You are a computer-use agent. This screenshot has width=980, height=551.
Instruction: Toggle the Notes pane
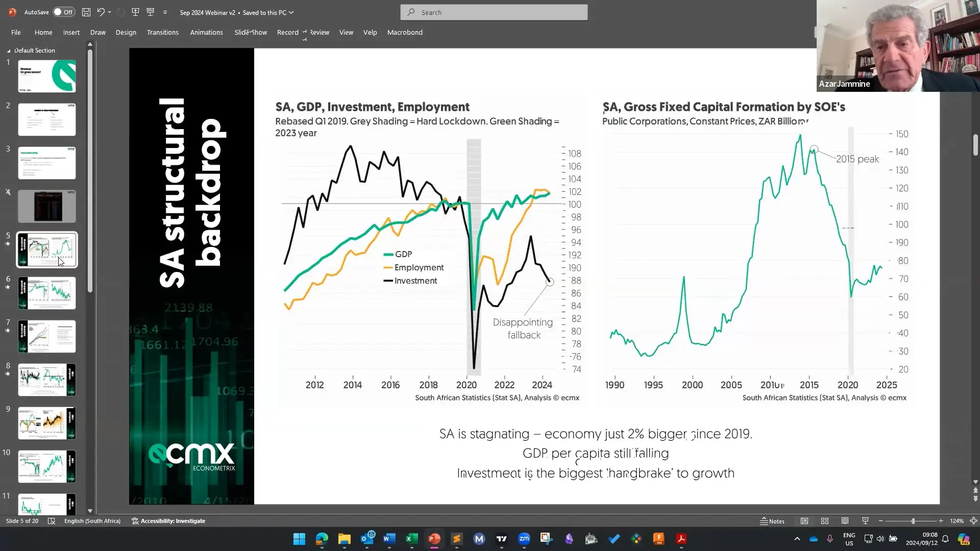772,521
